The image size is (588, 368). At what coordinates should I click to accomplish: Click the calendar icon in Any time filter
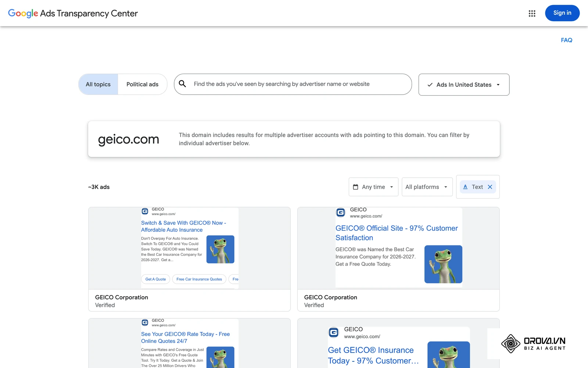355,187
